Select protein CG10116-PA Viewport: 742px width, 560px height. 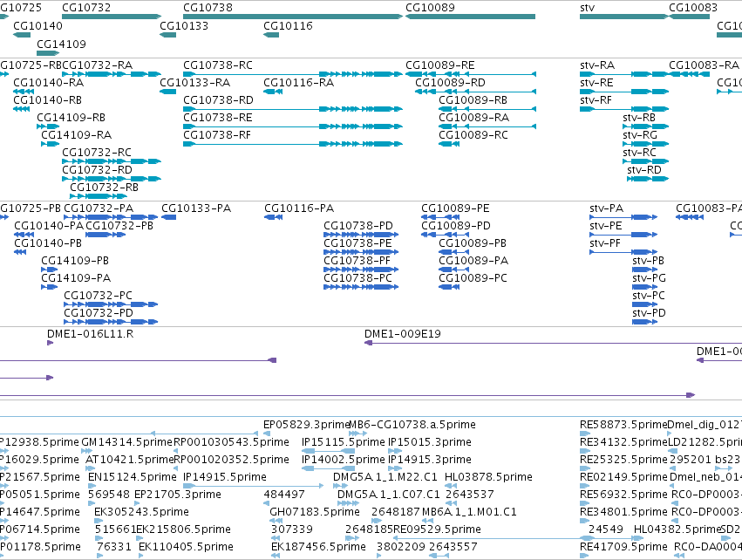click(299, 208)
